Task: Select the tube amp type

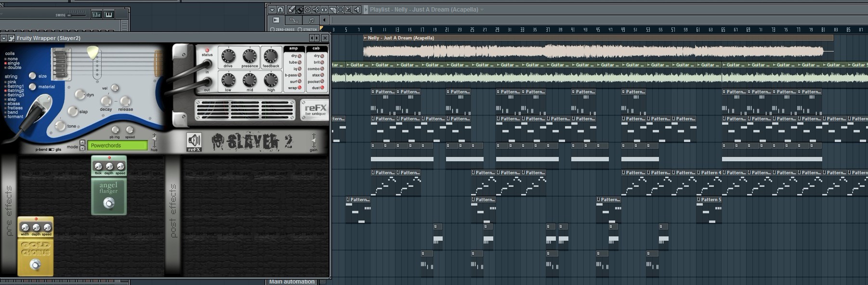Action: pos(299,62)
